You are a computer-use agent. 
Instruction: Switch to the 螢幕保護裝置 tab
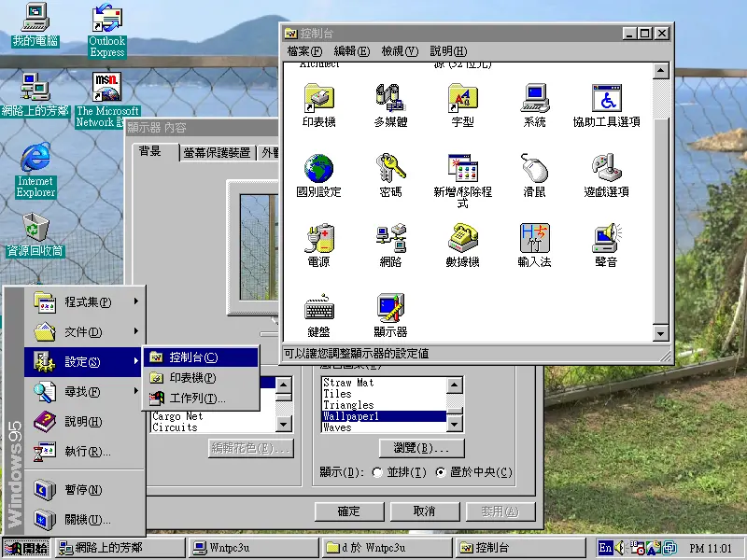coord(218,153)
